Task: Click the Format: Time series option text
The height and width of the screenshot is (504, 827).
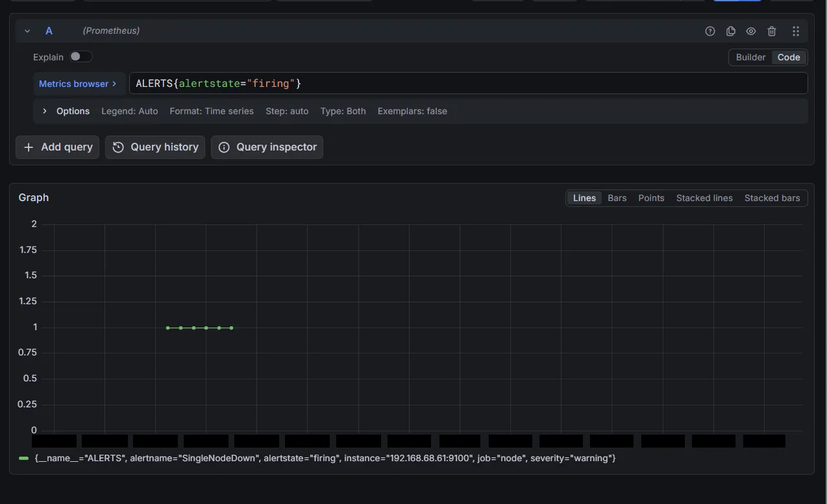Action: 212,111
